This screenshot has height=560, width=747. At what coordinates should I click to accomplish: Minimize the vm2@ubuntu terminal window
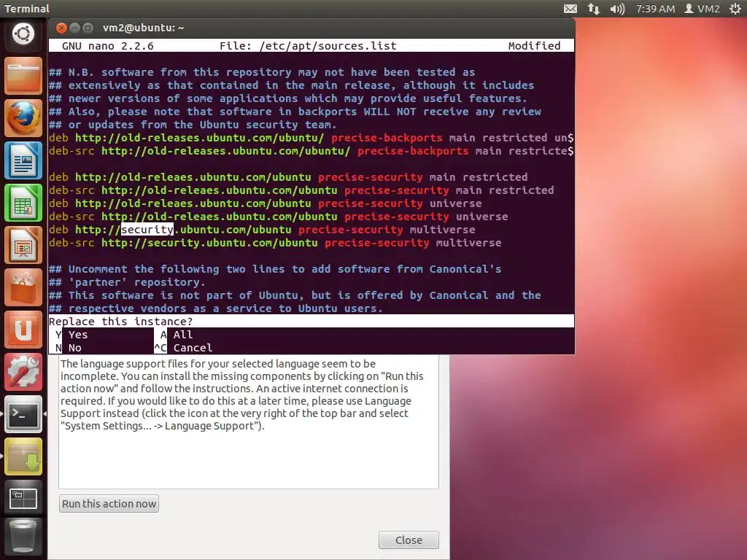74,28
